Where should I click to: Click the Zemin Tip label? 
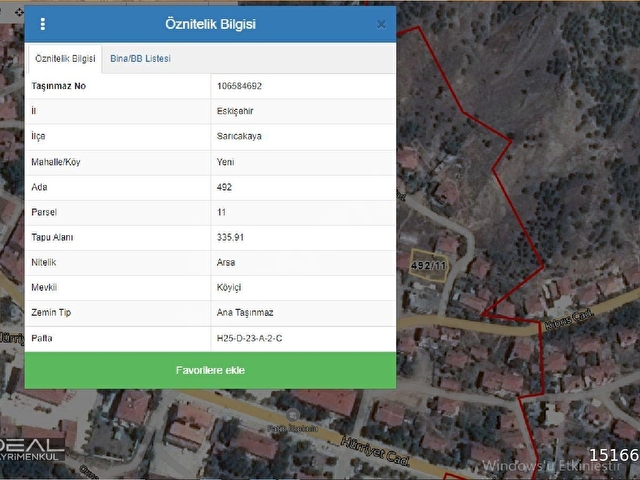click(51, 313)
